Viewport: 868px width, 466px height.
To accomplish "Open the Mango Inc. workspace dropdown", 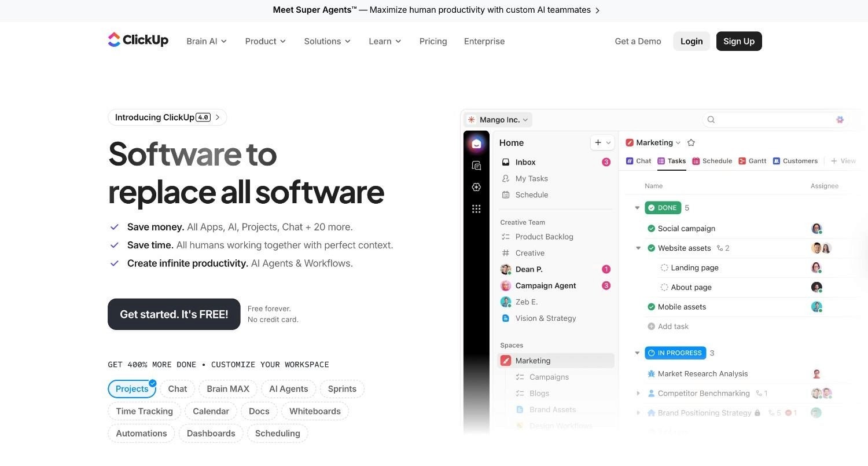I will (498, 120).
